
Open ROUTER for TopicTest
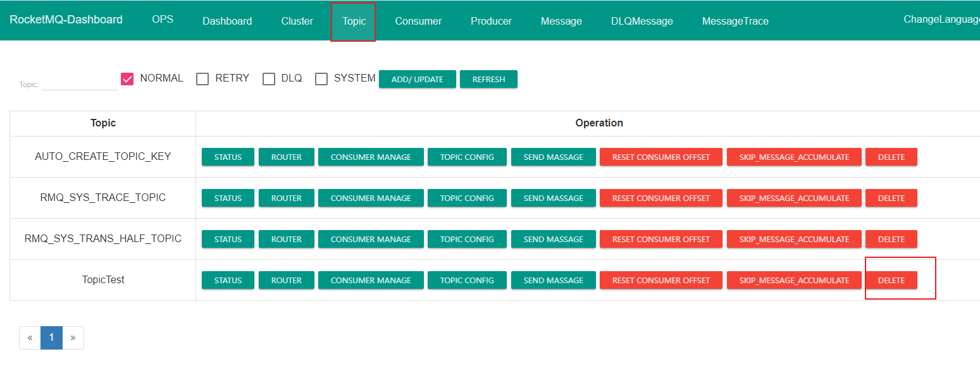point(287,280)
